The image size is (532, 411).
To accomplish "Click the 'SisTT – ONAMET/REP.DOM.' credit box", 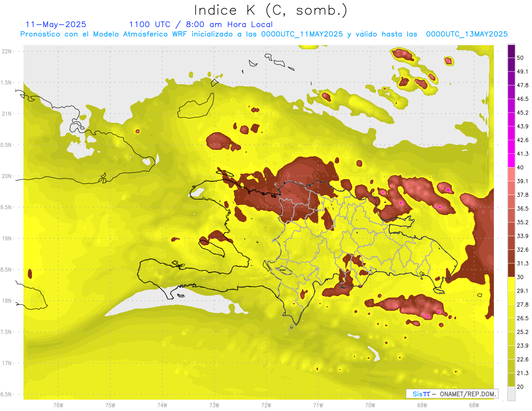I will tap(452, 394).
